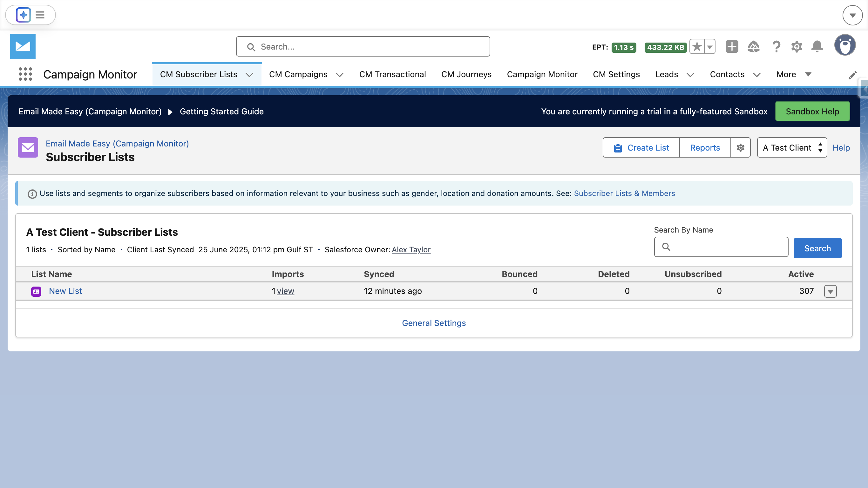Open the favorites list dropdown arrow

(710, 46)
